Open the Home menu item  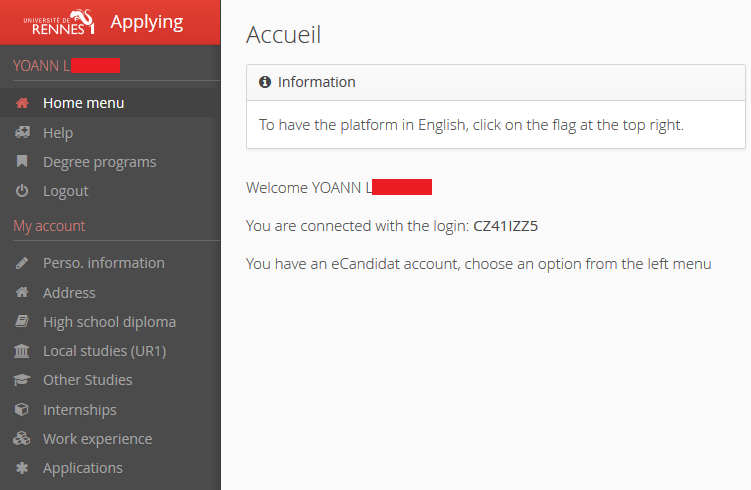coord(83,103)
